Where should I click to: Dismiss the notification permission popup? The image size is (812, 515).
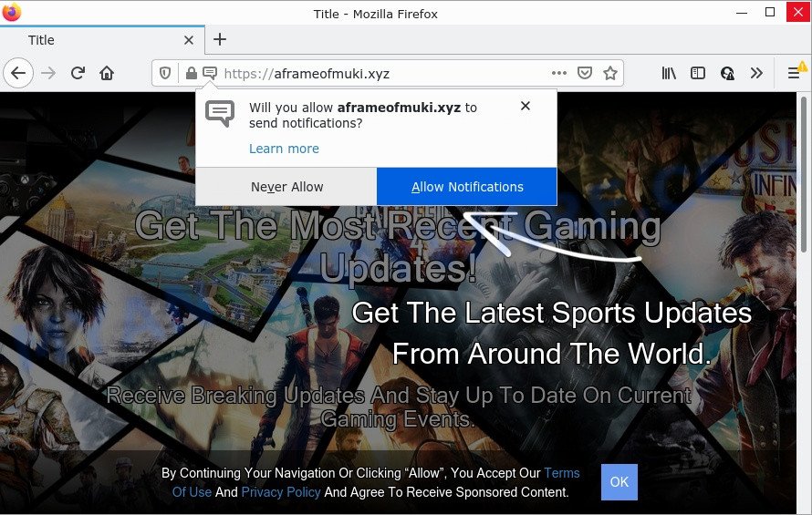[526, 106]
